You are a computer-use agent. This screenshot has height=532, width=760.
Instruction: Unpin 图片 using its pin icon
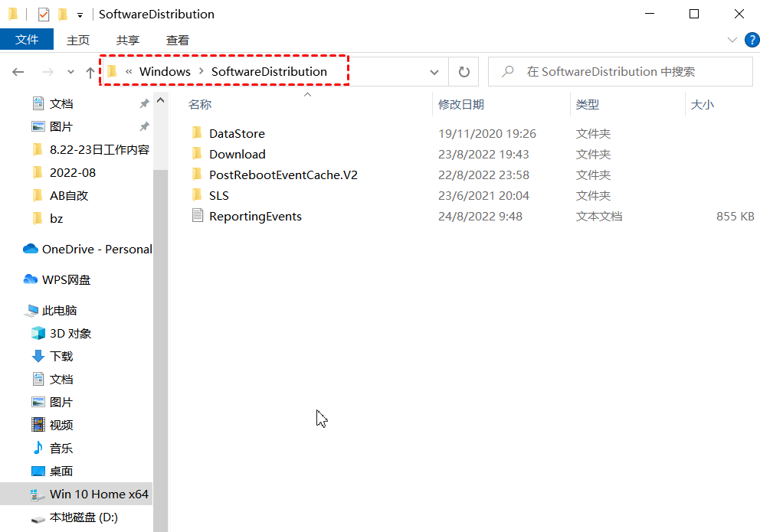[145, 126]
